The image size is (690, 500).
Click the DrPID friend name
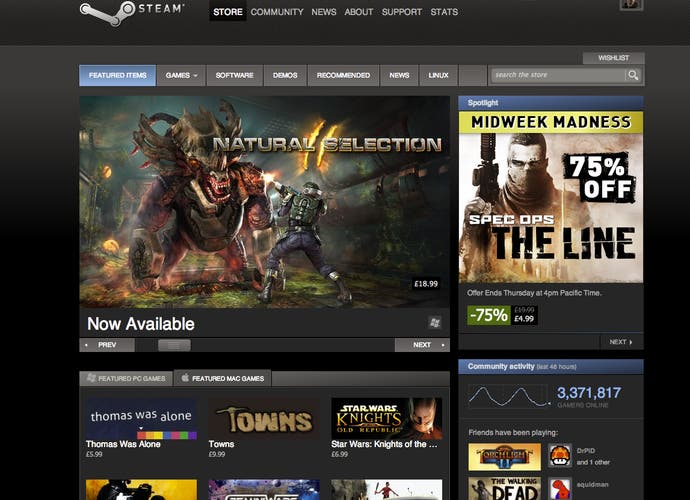pos(586,451)
